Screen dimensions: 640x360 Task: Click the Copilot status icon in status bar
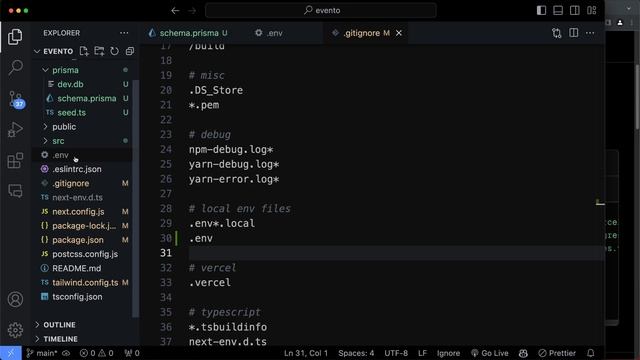point(523,353)
